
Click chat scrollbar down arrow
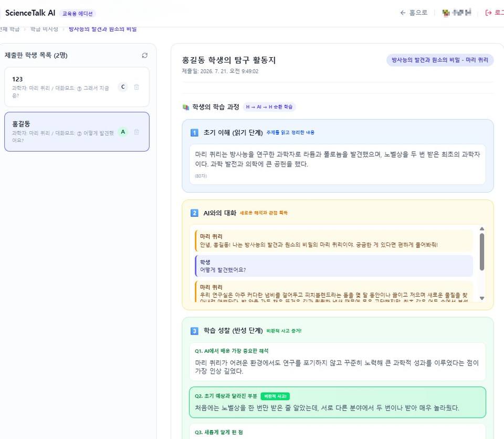click(482, 298)
